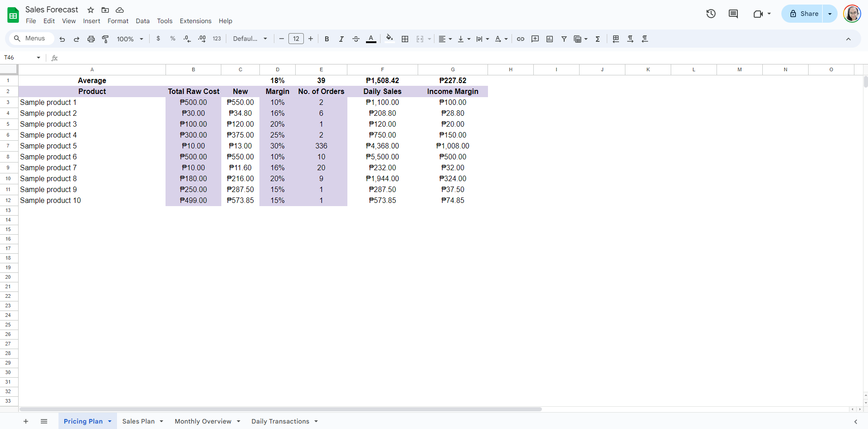Open the vertical align dropdown
Viewport: 868px width, 429px height.
(464, 39)
